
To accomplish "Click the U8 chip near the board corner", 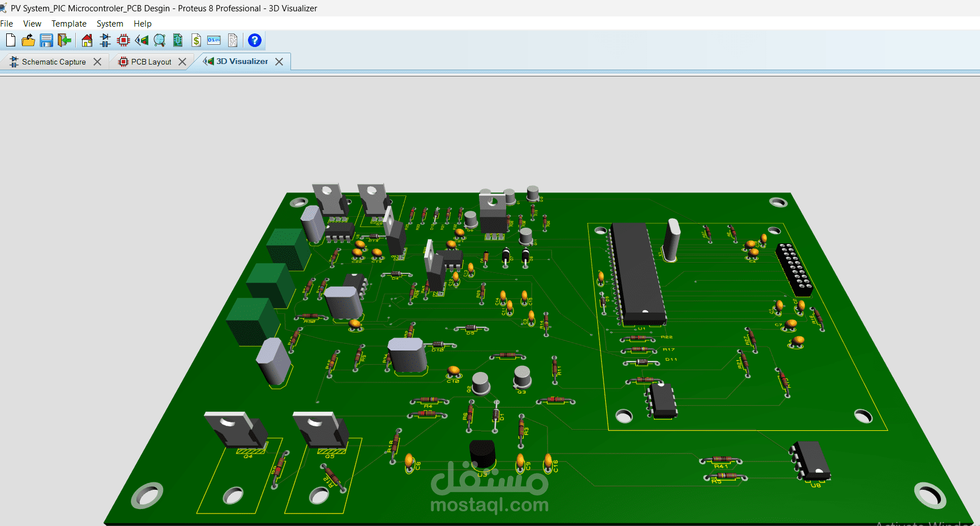I will coord(811,460).
